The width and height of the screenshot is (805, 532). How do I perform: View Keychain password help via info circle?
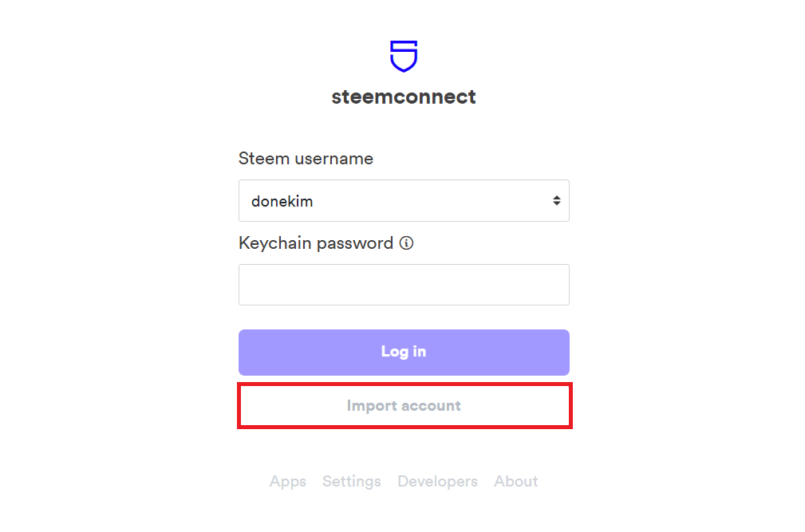(406, 243)
